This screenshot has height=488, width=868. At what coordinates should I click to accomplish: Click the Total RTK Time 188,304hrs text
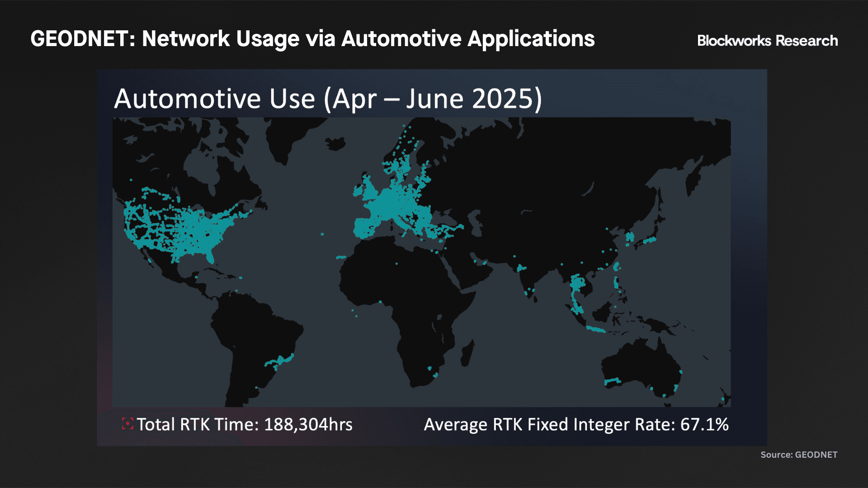[x=245, y=425]
